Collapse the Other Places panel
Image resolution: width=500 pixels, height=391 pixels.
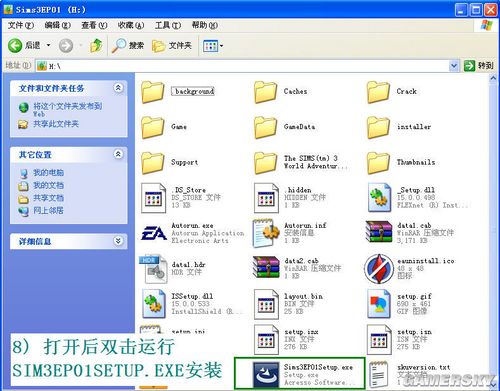(118, 154)
